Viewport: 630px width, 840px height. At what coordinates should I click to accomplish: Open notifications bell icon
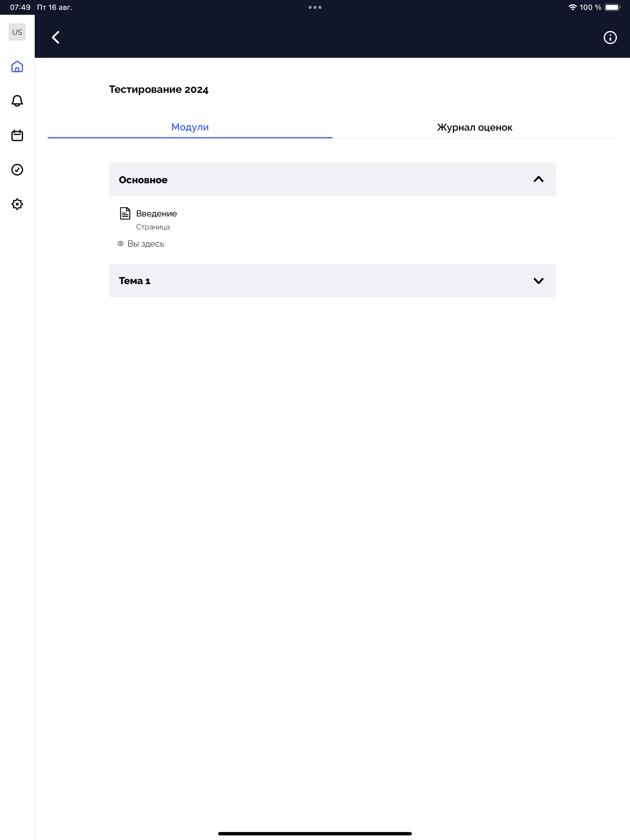pos(17,101)
